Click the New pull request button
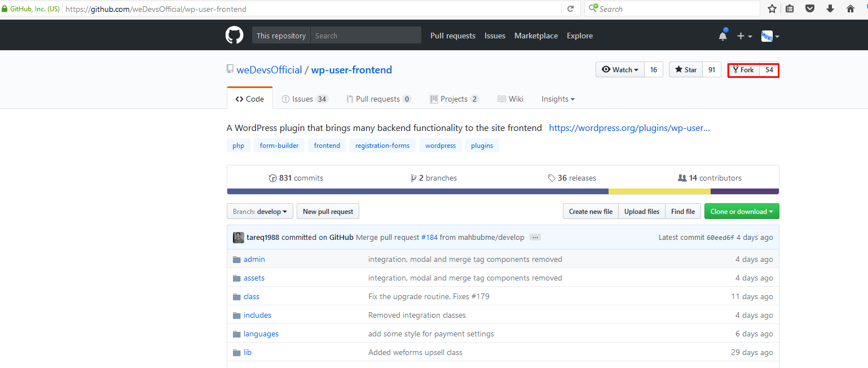 click(x=328, y=212)
